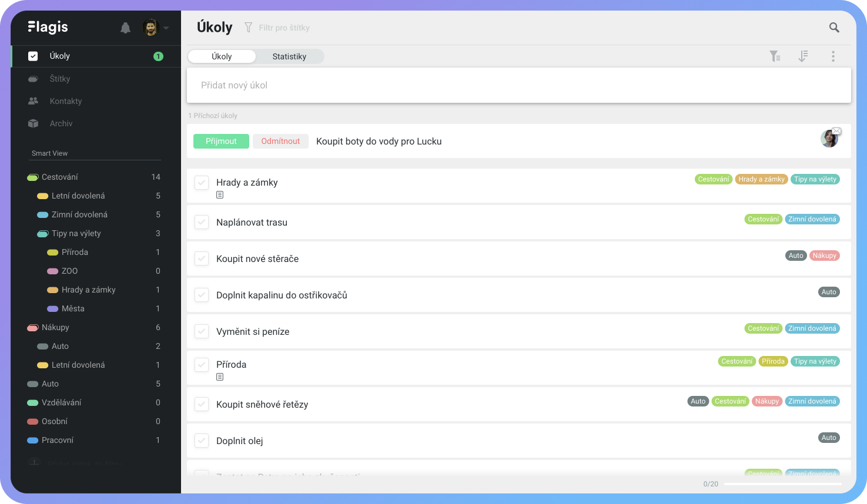Check off Koupit nové stěrače task
Screen dimensions: 867x504
[202, 258]
